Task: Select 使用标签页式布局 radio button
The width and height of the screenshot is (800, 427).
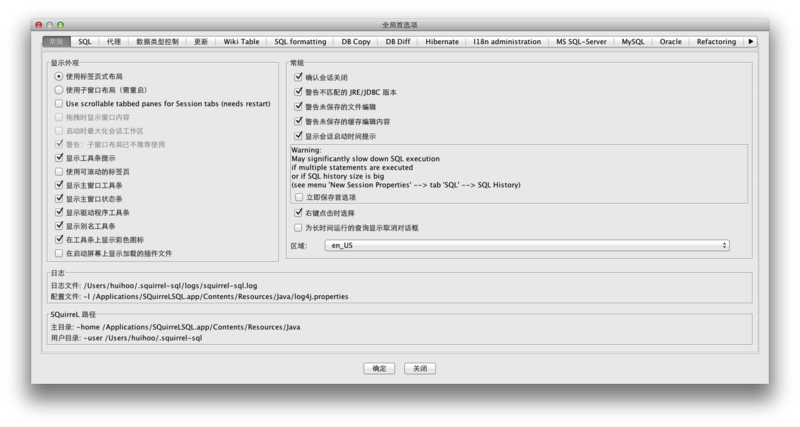Action: [59, 75]
